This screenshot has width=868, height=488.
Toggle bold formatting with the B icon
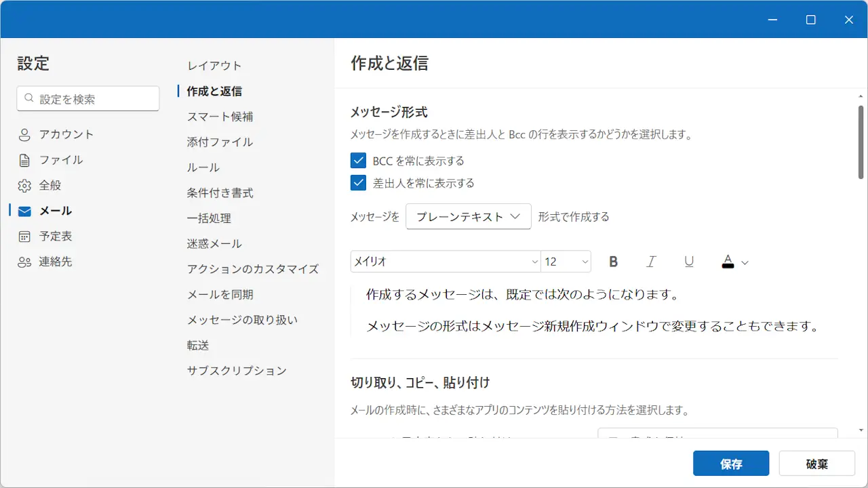[x=614, y=262]
